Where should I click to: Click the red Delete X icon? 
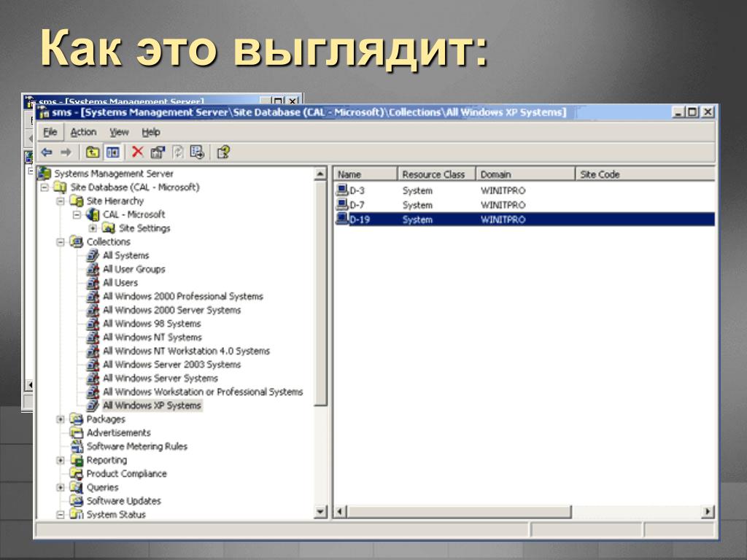click(x=137, y=152)
